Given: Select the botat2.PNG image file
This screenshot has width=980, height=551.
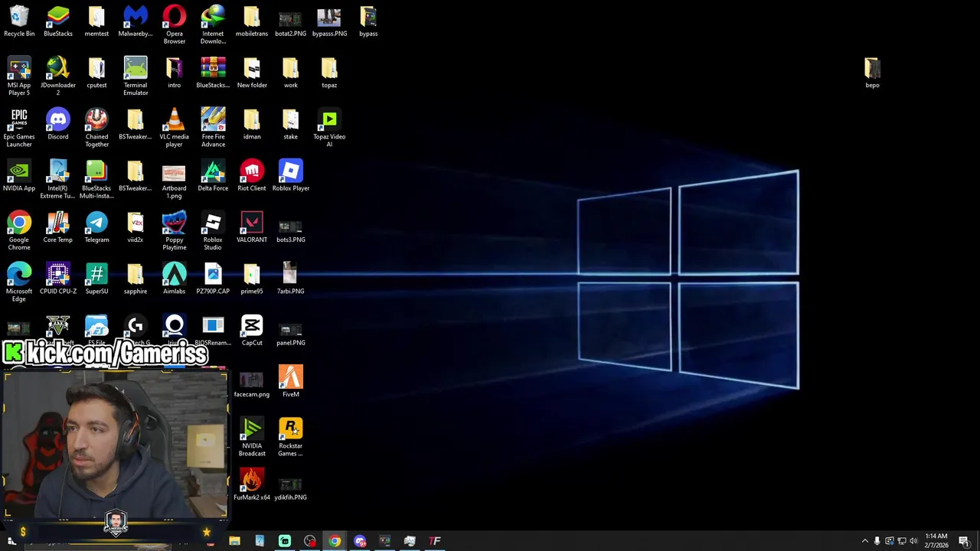Looking at the screenshot, I should click(x=290, y=21).
